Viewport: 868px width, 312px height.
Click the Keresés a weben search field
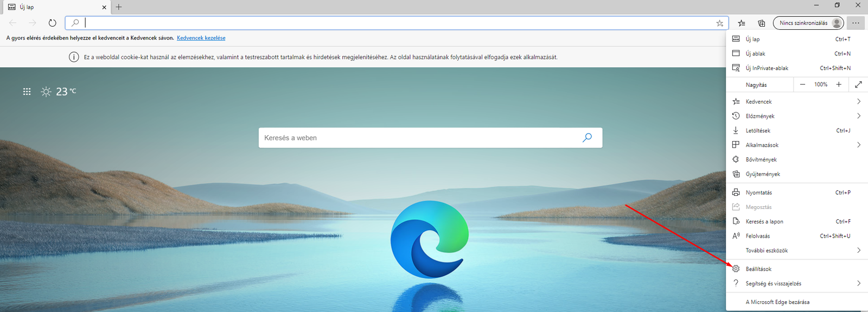tap(418, 138)
